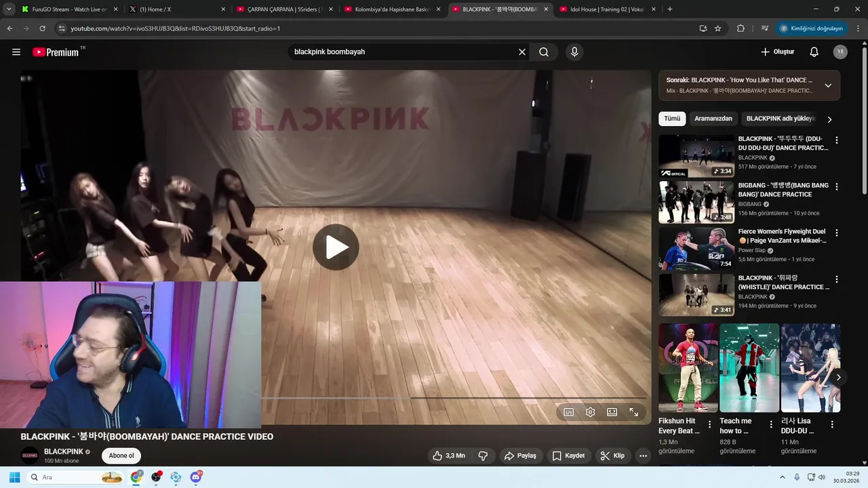Switch to theater mode view
This screenshot has height=488, width=868.
[x=612, y=412]
